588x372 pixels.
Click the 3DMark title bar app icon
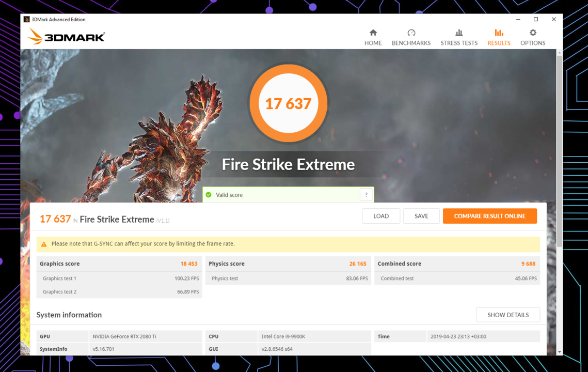pos(27,19)
